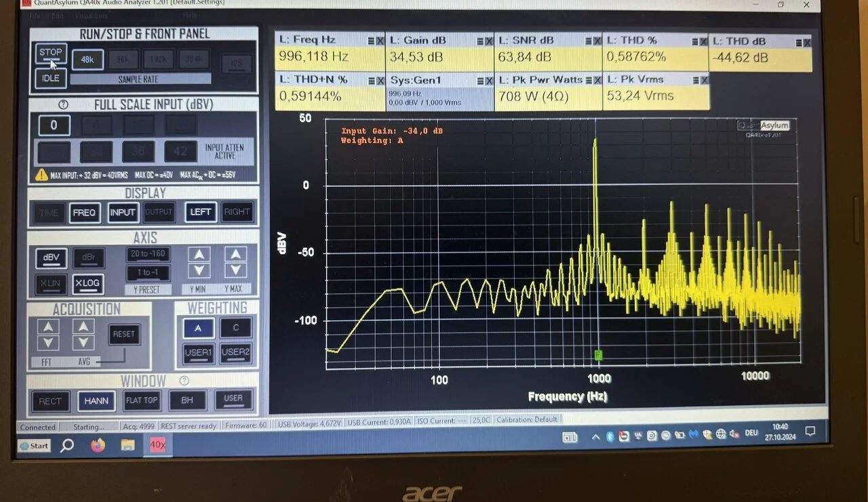Viewport: 868px width, 502px height.
Task: Open the File menu
Action: [34, 15]
